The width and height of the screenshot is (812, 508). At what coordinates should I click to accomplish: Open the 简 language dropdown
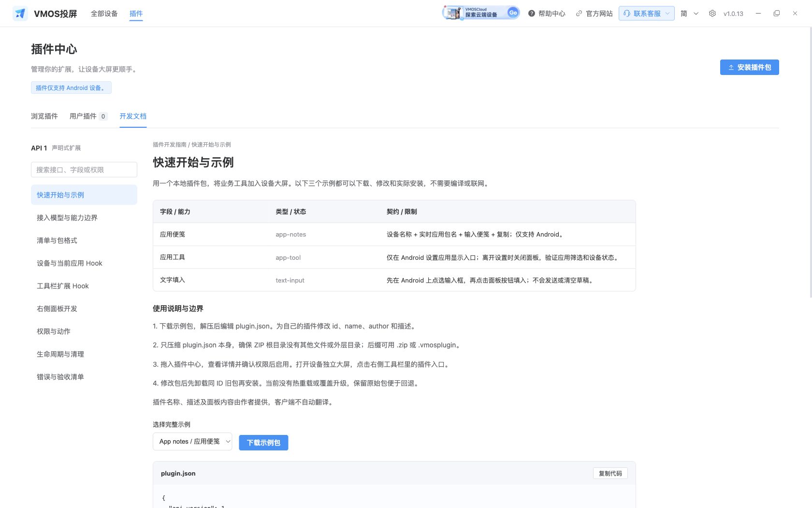click(690, 14)
